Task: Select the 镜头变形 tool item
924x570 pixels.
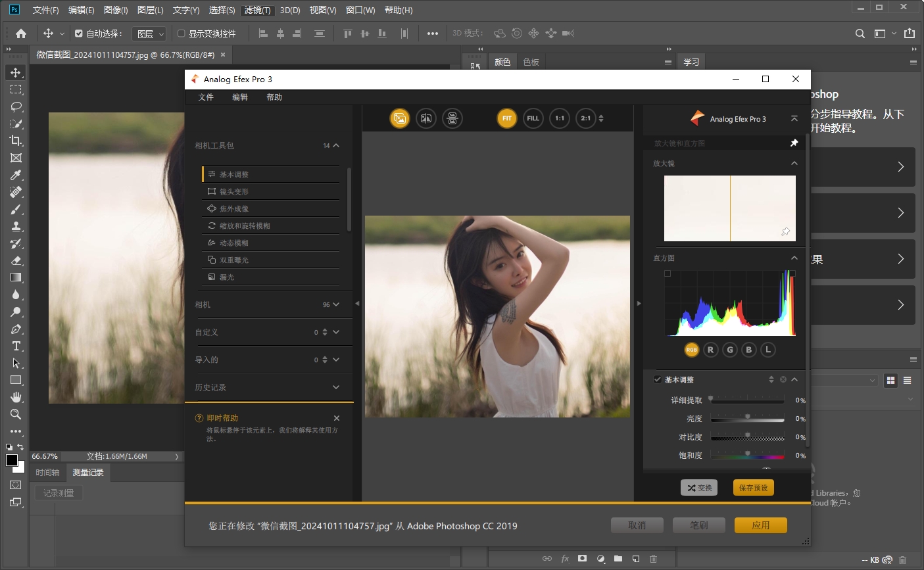Action: coord(234,191)
